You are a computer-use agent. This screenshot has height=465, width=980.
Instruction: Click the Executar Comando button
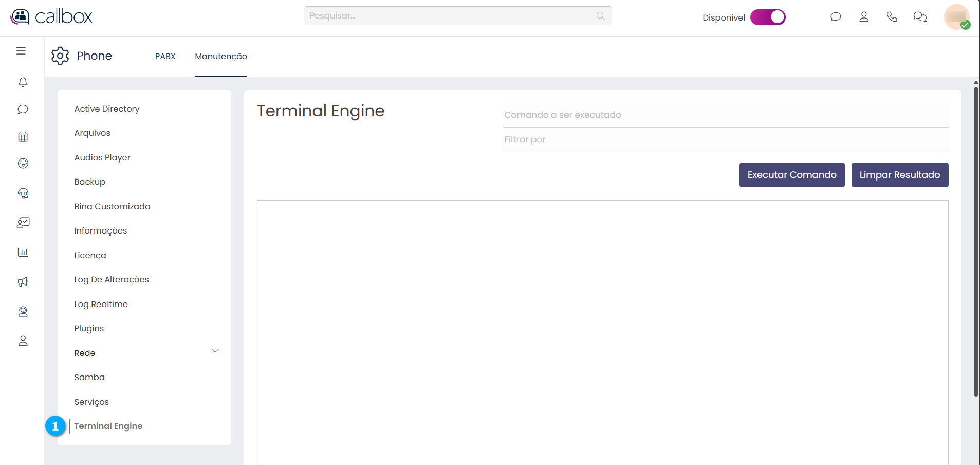791,175
